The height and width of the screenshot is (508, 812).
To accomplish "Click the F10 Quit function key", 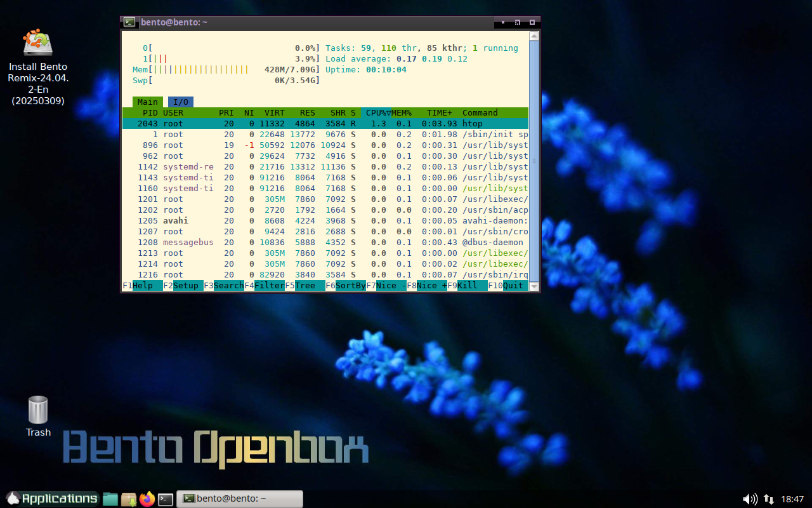I will pyautogui.click(x=508, y=286).
